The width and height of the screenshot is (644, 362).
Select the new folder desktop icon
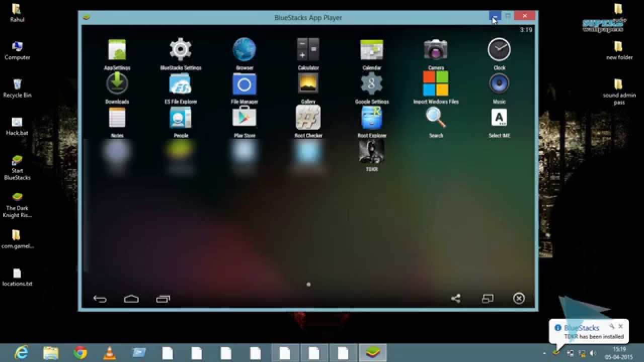pos(619,50)
